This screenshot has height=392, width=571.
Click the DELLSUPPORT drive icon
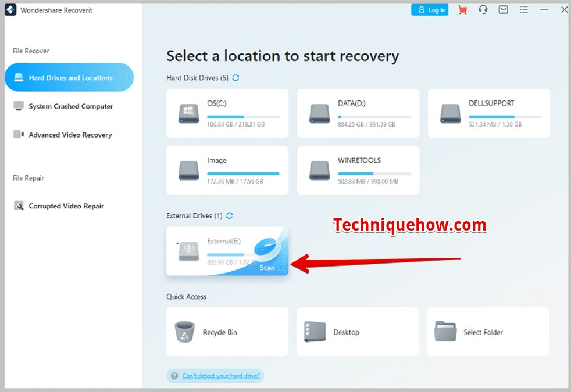[451, 113]
